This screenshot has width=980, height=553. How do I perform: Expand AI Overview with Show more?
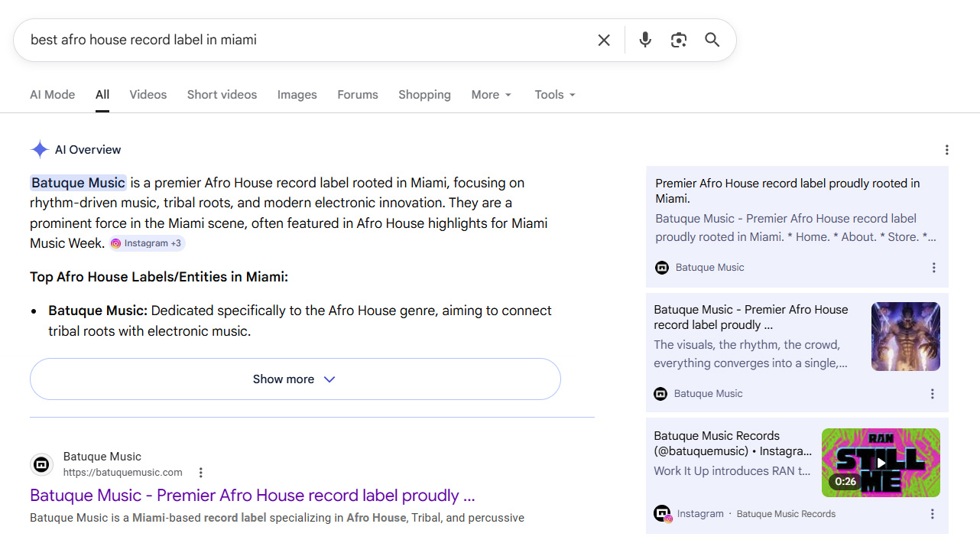click(295, 379)
